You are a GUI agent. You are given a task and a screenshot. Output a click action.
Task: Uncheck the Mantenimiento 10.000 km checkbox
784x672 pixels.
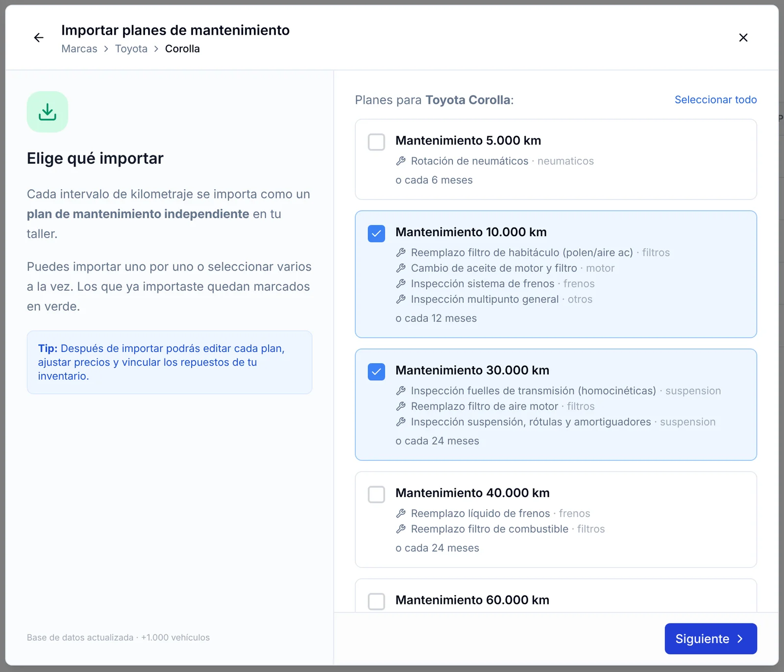click(x=376, y=234)
